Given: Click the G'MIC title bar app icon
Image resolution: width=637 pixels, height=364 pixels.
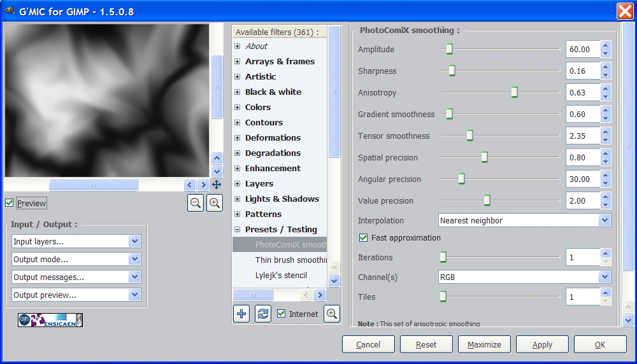Looking at the screenshot, I should [x=10, y=11].
